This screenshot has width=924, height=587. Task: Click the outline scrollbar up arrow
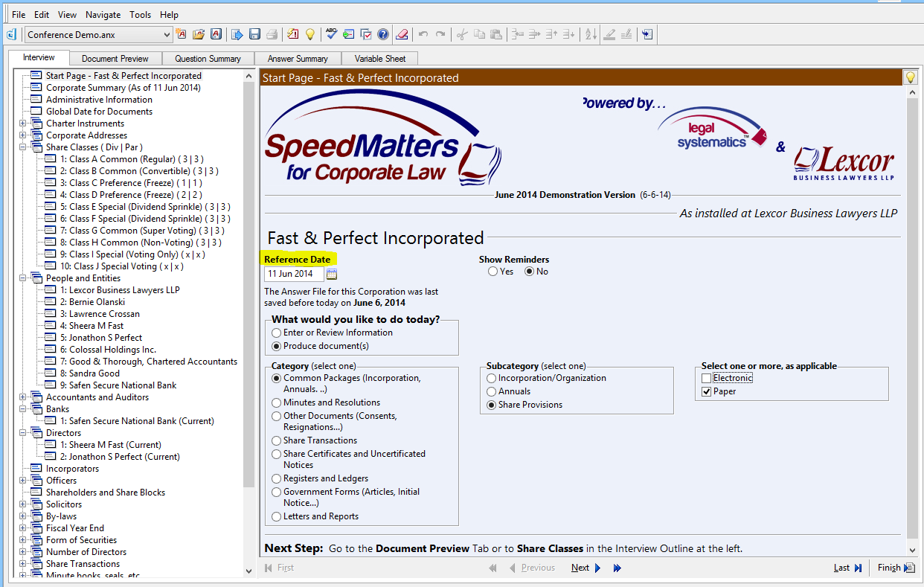pos(248,76)
